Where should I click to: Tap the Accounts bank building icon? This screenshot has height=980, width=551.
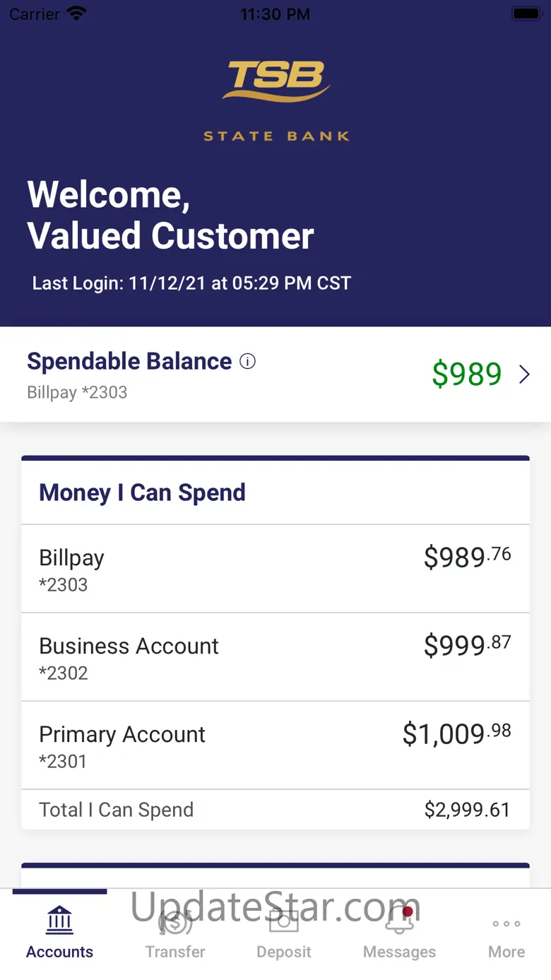(60, 921)
